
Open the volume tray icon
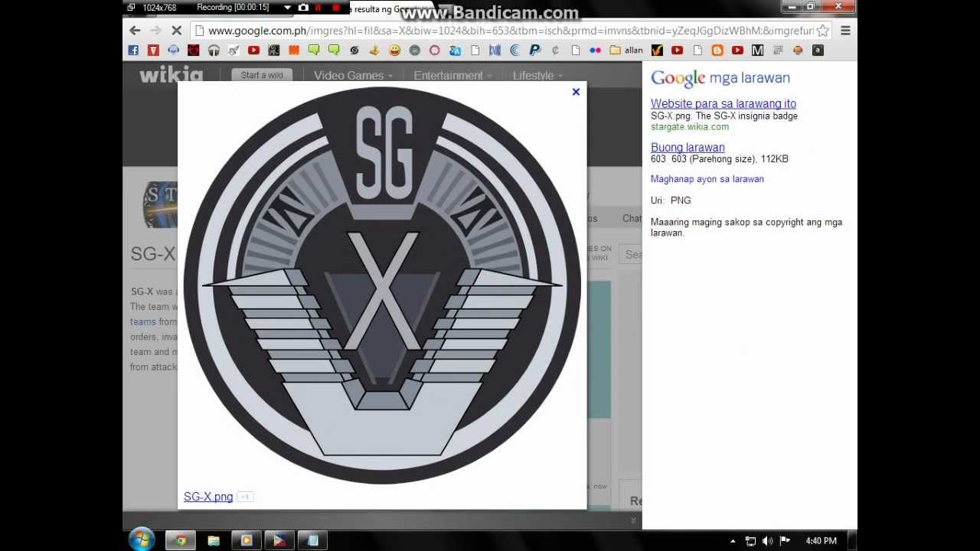pos(767,541)
